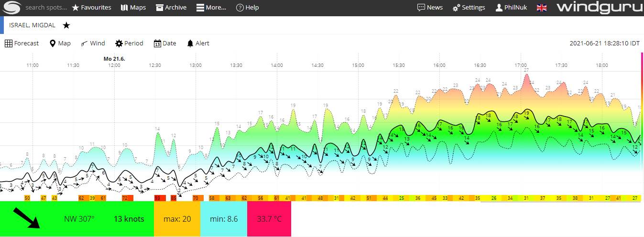Viewport: 644px width, 237px height.
Task: Click the red 93 gust block
Action: click(x=157, y=198)
